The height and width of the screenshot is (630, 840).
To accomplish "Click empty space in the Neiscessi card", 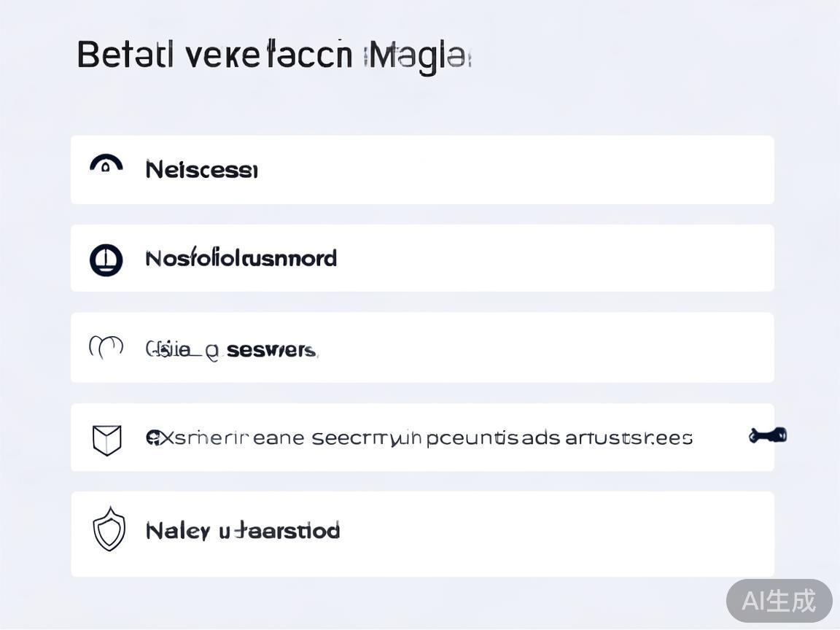I will (x=510, y=170).
